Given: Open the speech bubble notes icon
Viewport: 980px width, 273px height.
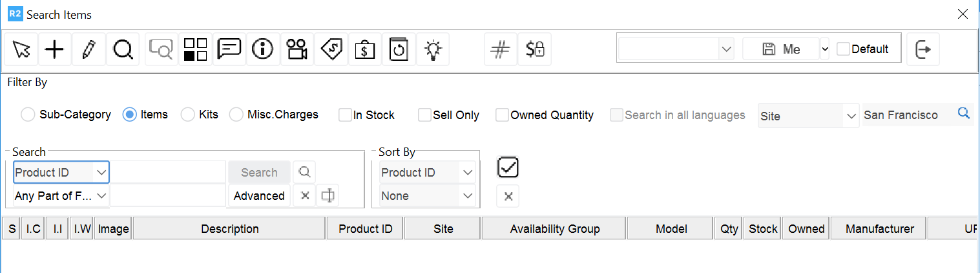Looking at the screenshot, I should [x=229, y=49].
